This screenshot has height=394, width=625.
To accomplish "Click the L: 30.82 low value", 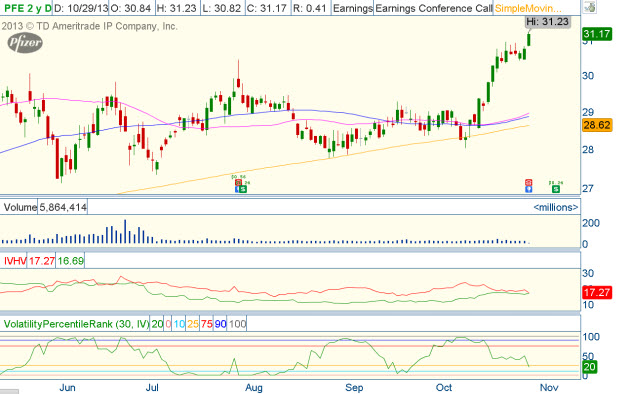I will (x=221, y=8).
